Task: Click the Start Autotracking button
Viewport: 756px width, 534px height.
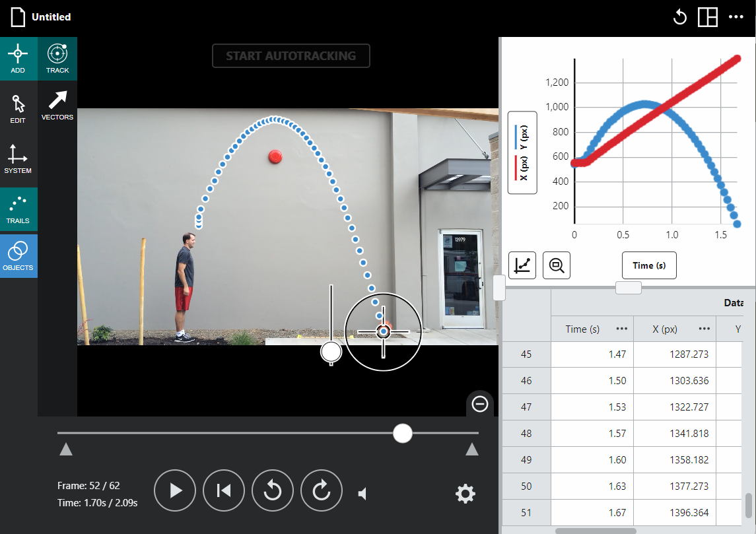Action: (291, 56)
